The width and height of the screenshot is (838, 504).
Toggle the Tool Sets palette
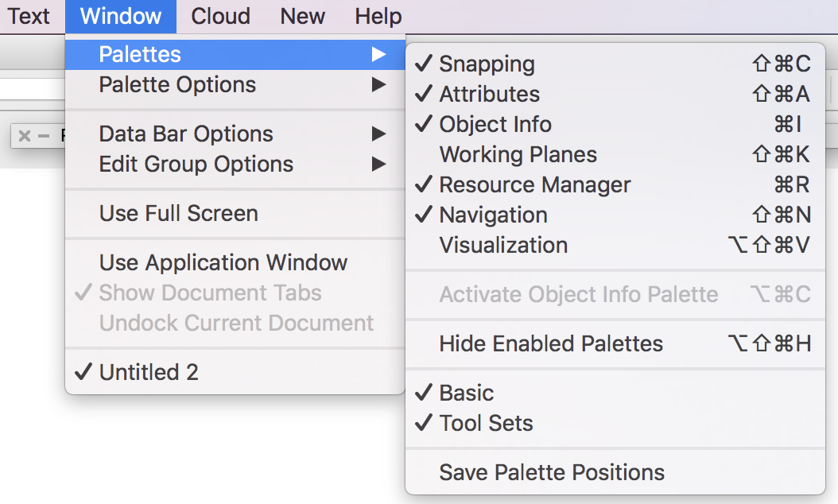tap(486, 424)
